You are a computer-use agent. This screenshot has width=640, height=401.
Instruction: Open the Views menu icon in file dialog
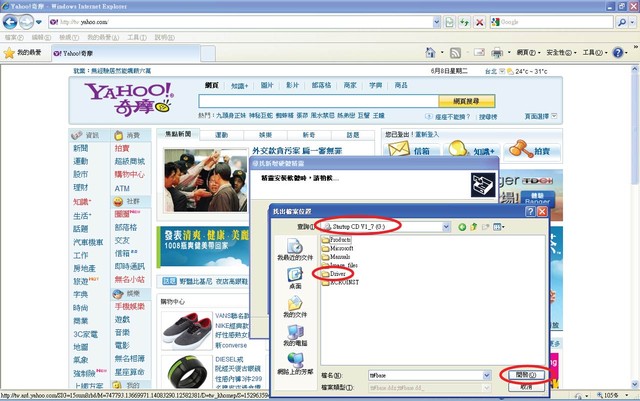pos(498,227)
